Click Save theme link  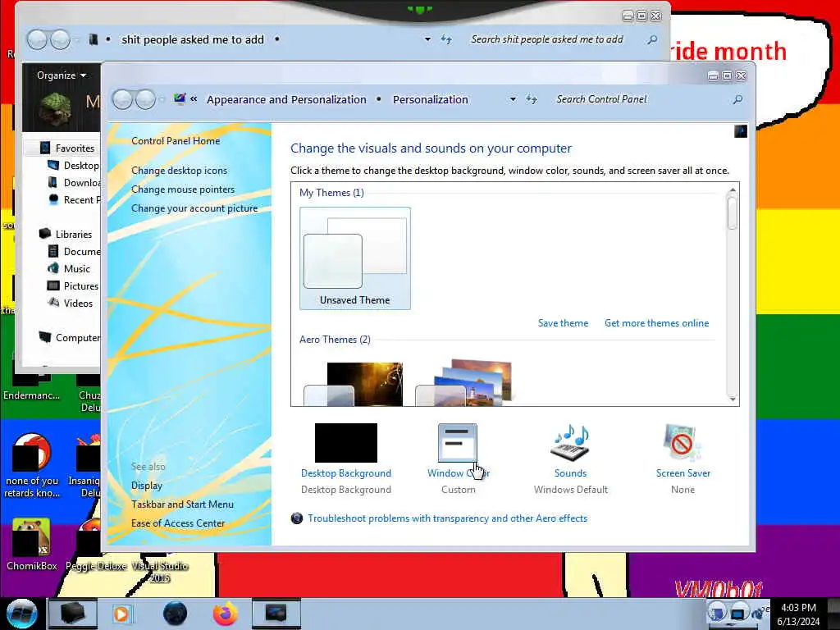563,323
